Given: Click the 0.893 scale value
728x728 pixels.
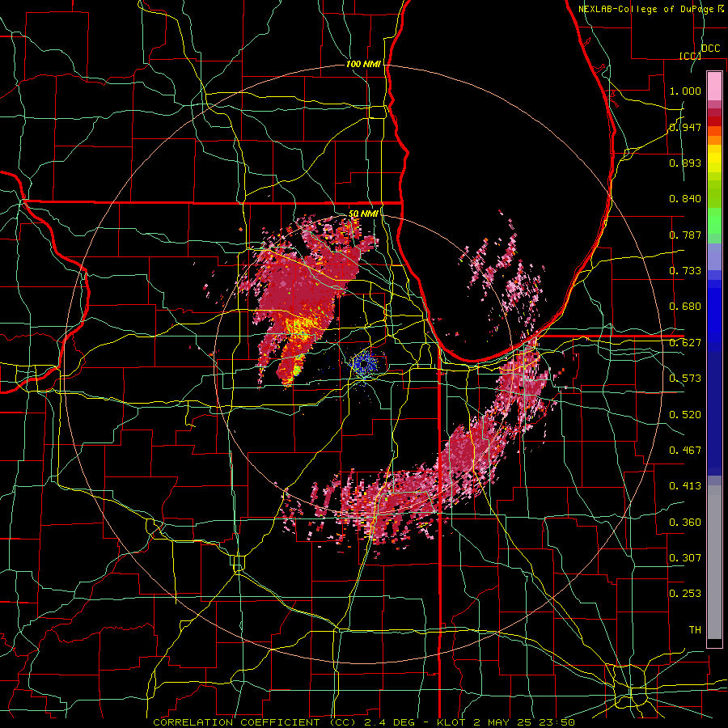Looking at the screenshot, I should point(685,163).
